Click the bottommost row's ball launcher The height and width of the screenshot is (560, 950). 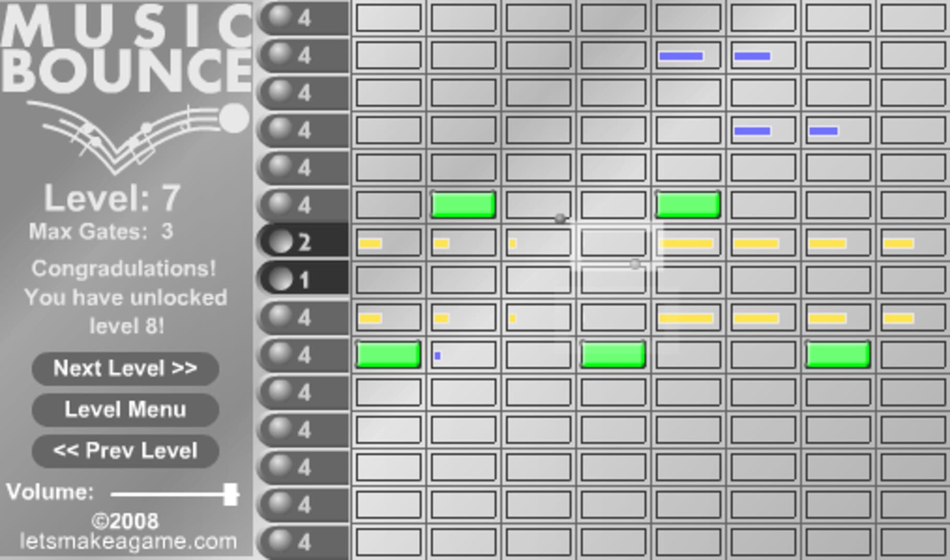tap(303, 542)
